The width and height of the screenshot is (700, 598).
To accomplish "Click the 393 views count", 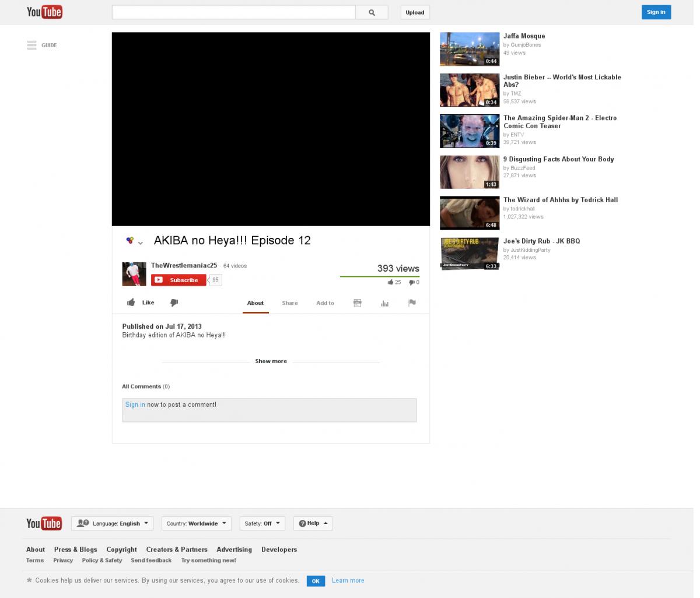I will click(398, 269).
